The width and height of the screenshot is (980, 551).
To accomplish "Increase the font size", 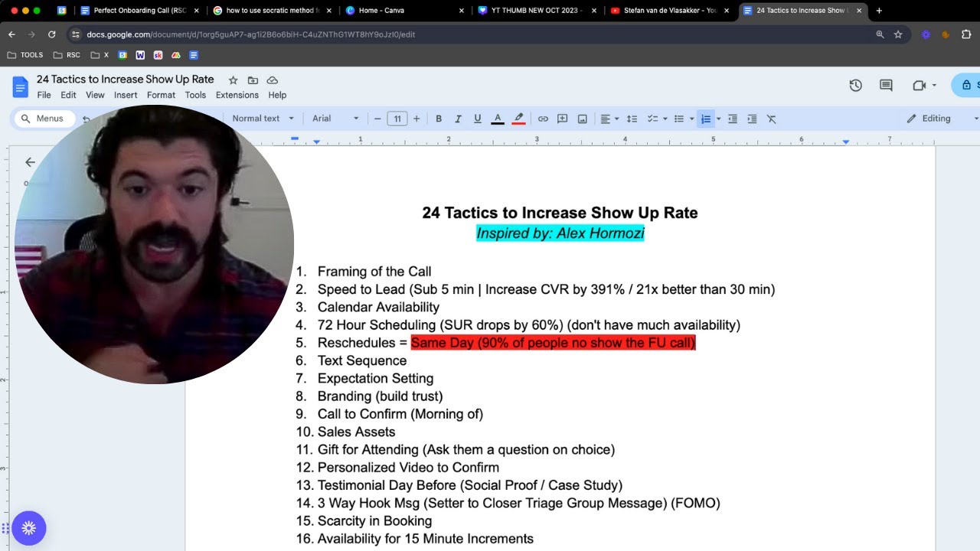I will pos(416,119).
